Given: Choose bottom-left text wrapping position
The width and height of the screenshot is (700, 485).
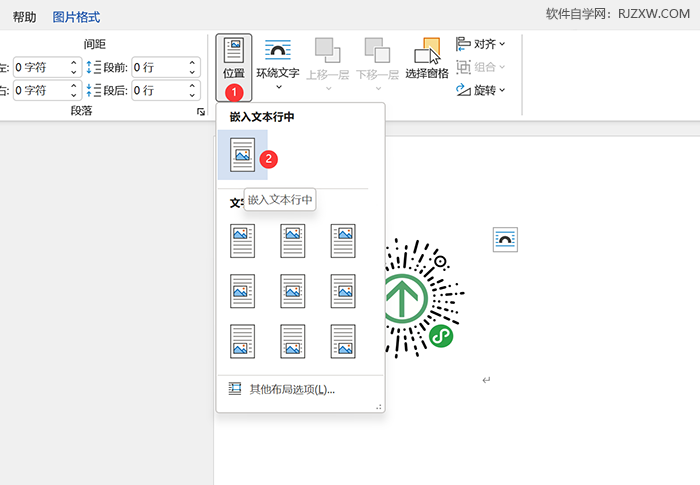Looking at the screenshot, I should pos(242,342).
